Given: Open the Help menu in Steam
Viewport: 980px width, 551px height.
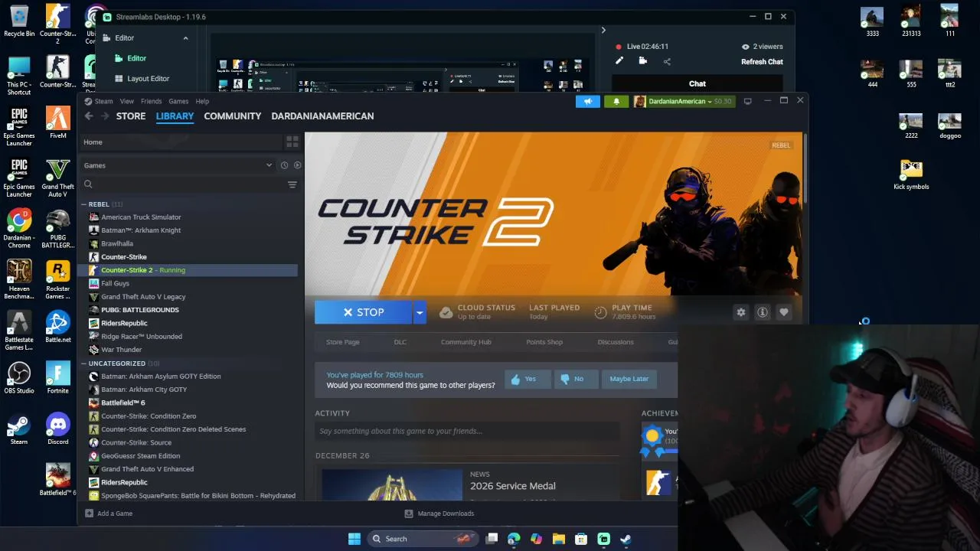Looking at the screenshot, I should pyautogui.click(x=202, y=101).
